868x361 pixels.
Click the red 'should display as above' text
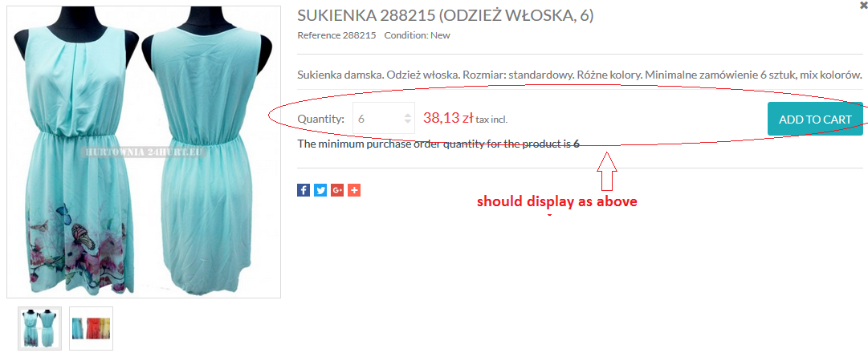(557, 202)
